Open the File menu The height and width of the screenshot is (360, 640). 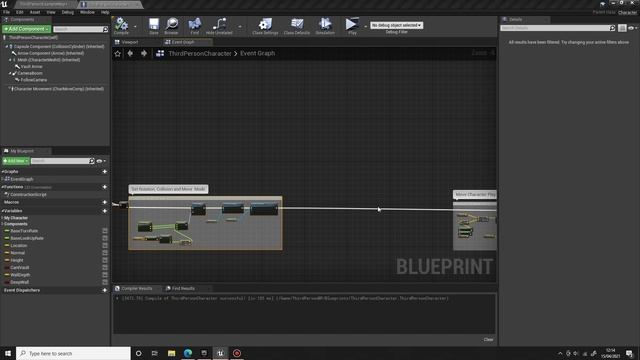coord(7,12)
